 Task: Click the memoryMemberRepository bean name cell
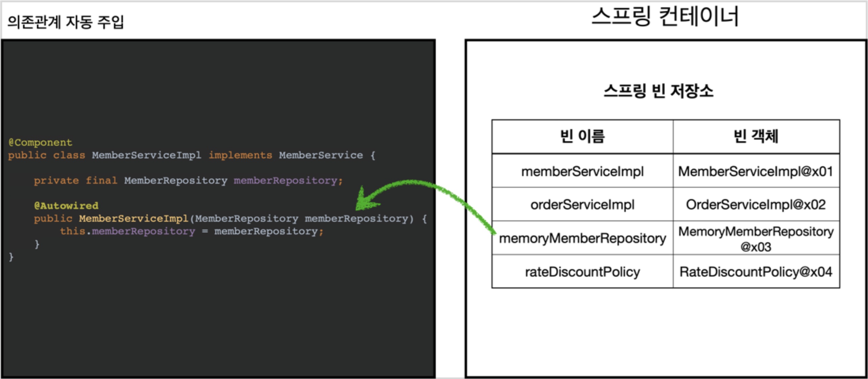click(582, 238)
